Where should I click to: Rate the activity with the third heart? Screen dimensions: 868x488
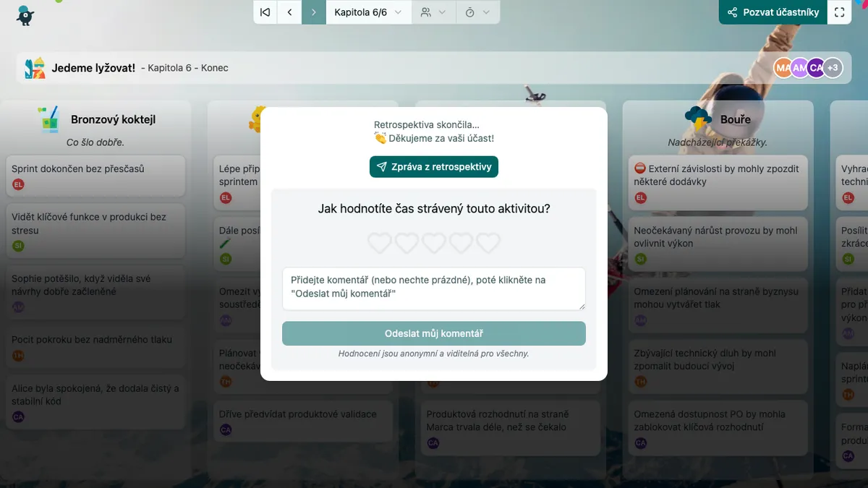(x=434, y=243)
